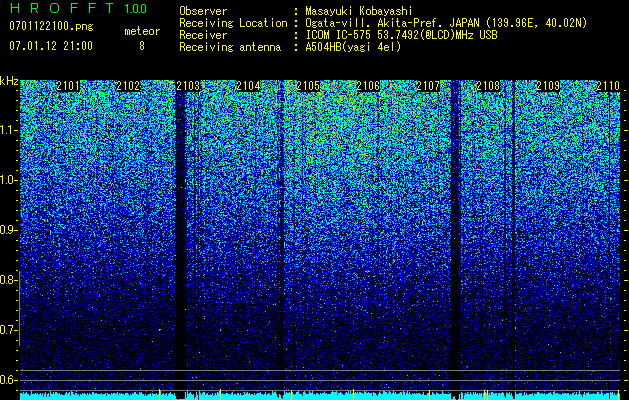Click the date stamp 07.01.12 21:00
629x400 pixels.
(x=51, y=46)
